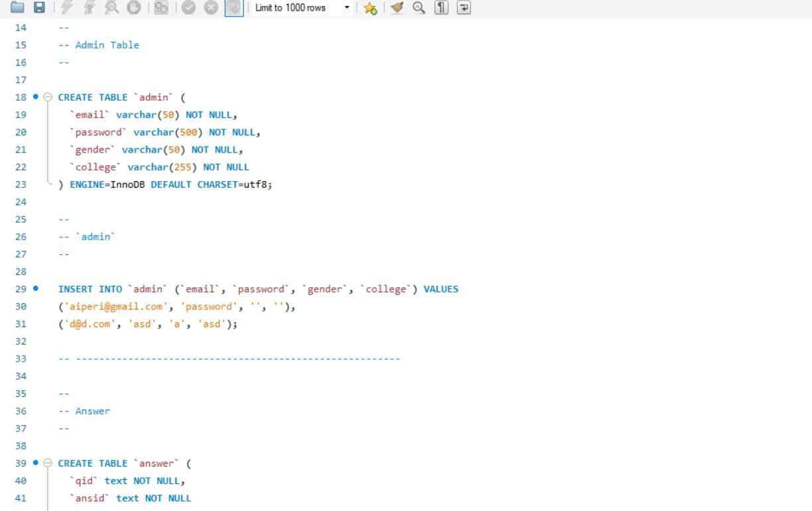
Task: Toggle the auto-commit mode icon
Action: (x=234, y=8)
